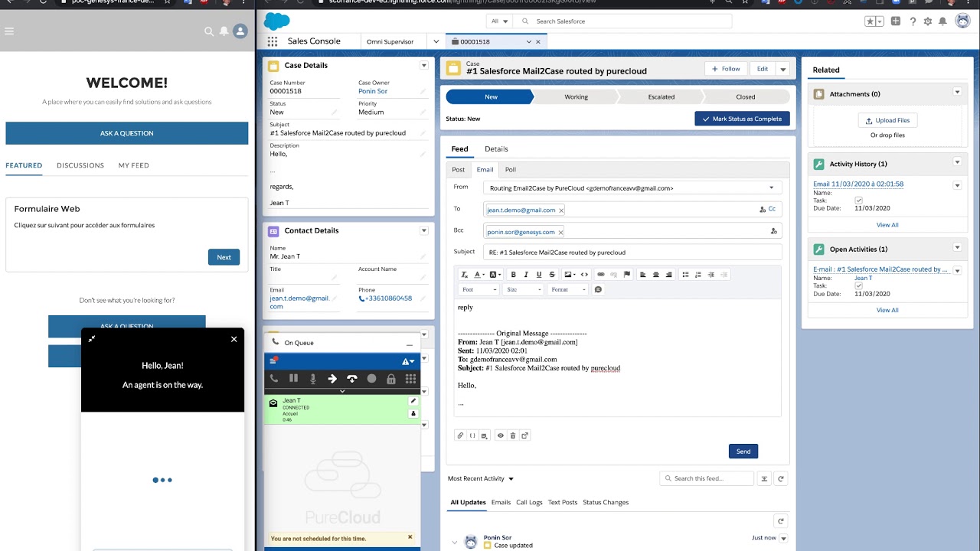Click the Upload Files button
Image resolution: width=980 pixels, height=551 pixels.
point(887,120)
